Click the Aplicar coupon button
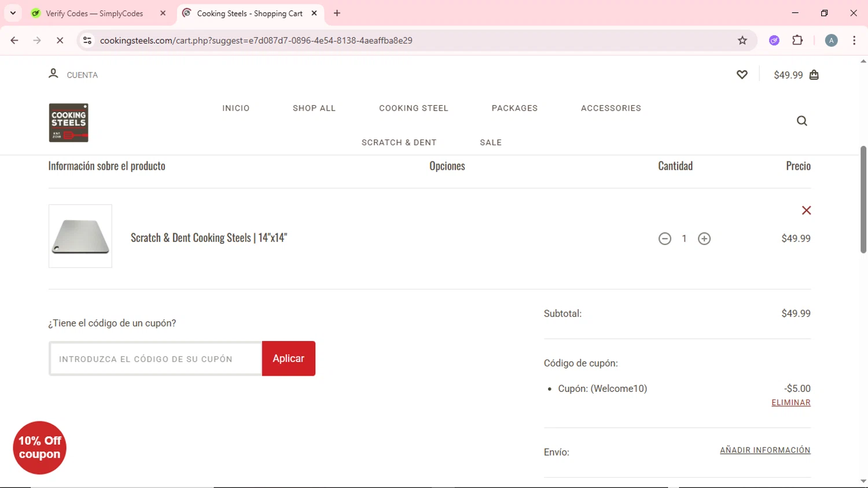Viewport: 868px width, 488px height. 289,358
